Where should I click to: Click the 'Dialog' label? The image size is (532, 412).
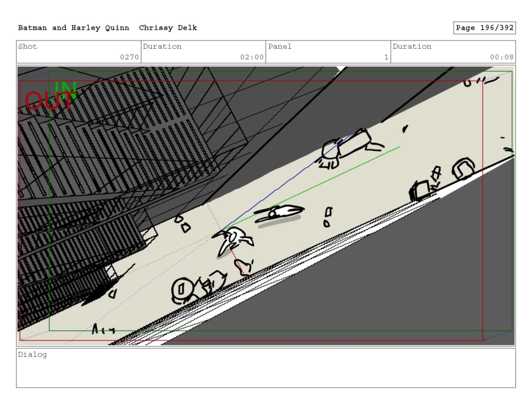(32, 355)
